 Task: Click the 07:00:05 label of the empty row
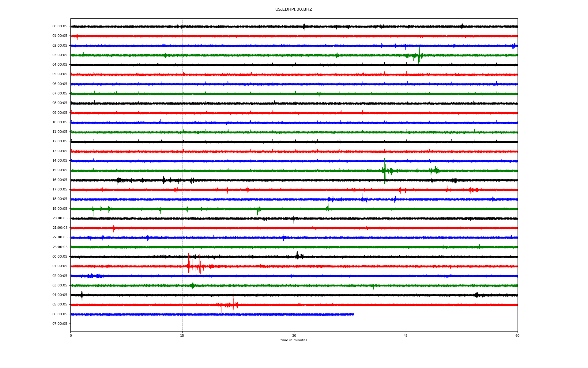click(60, 324)
